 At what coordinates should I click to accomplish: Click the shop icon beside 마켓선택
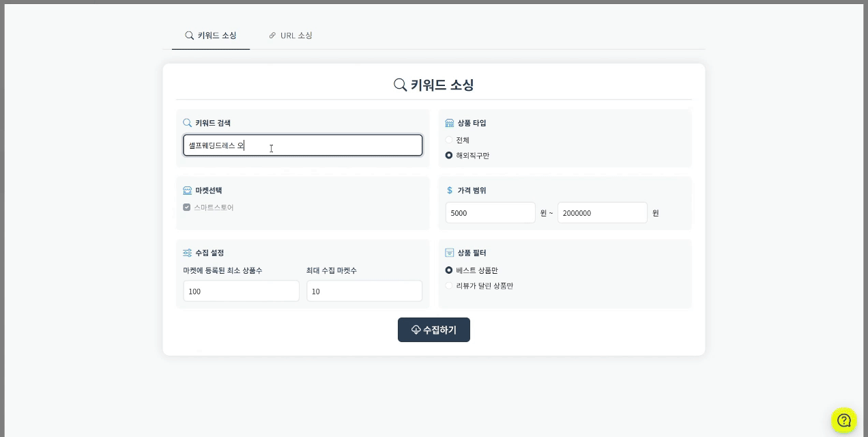pos(187,191)
